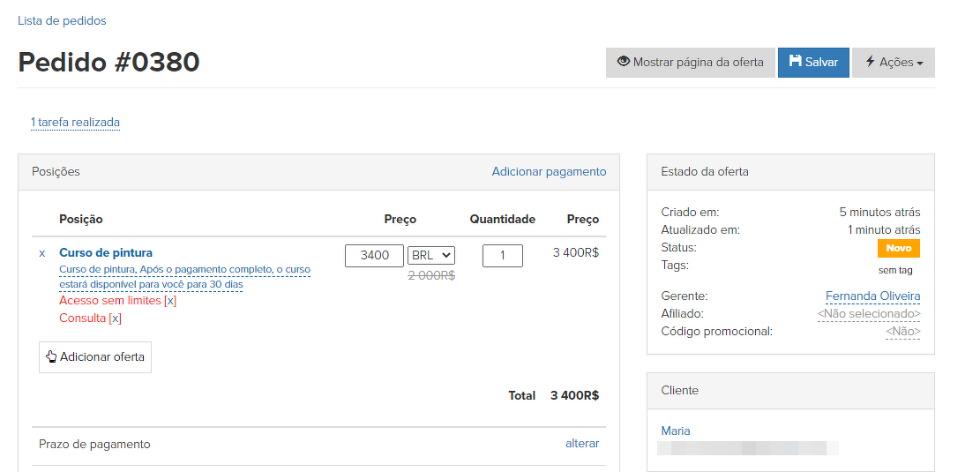The image size is (980, 472).
Task: Click Adicionar pagamento link
Action: 549,172
